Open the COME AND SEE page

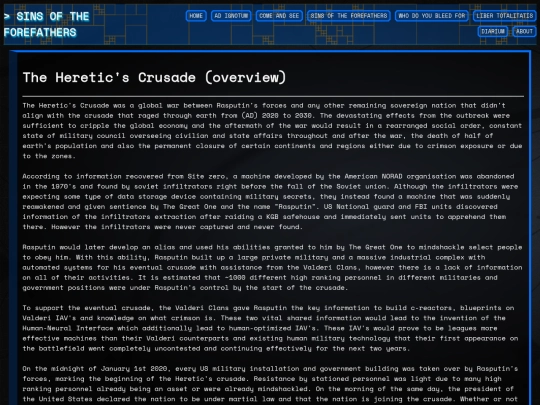coord(279,16)
